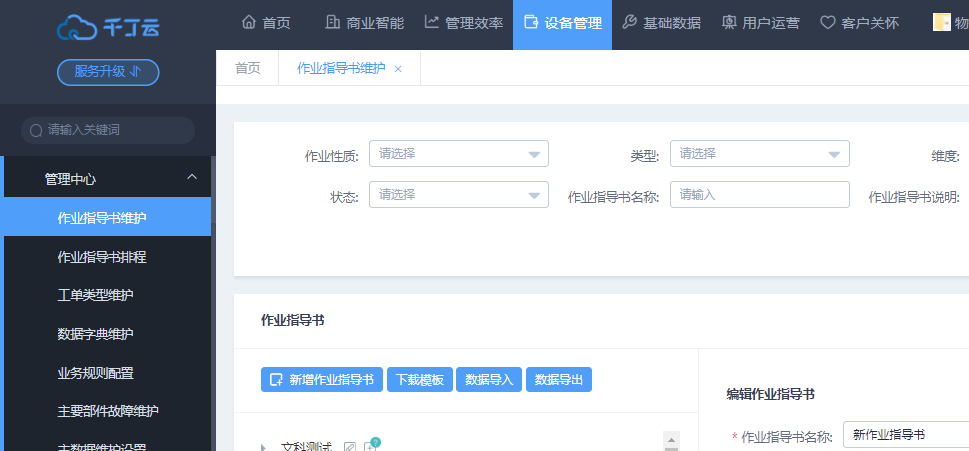This screenshot has width=969, height=451.
Task: Expand the 文科测试 tree node
Action: pyautogui.click(x=263, y=447)
